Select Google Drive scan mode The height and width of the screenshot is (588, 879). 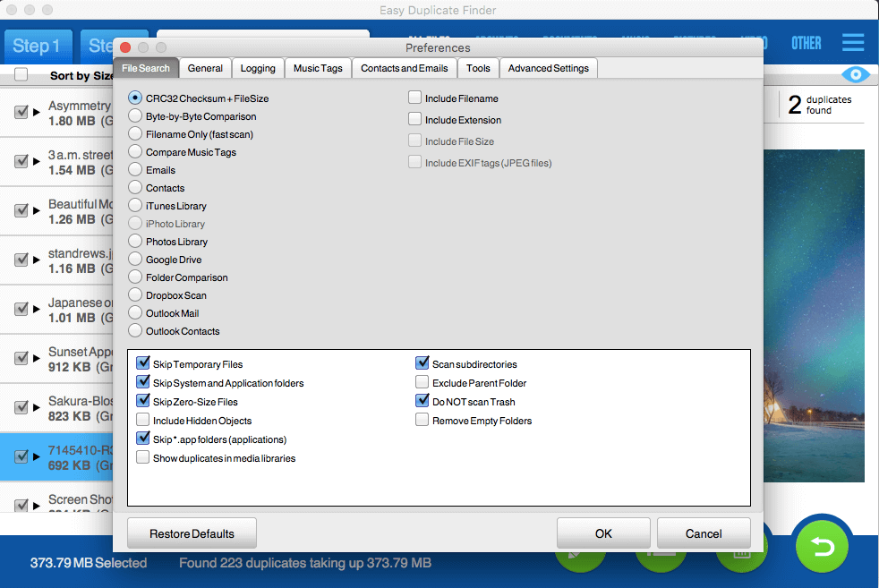coord(135,260)
